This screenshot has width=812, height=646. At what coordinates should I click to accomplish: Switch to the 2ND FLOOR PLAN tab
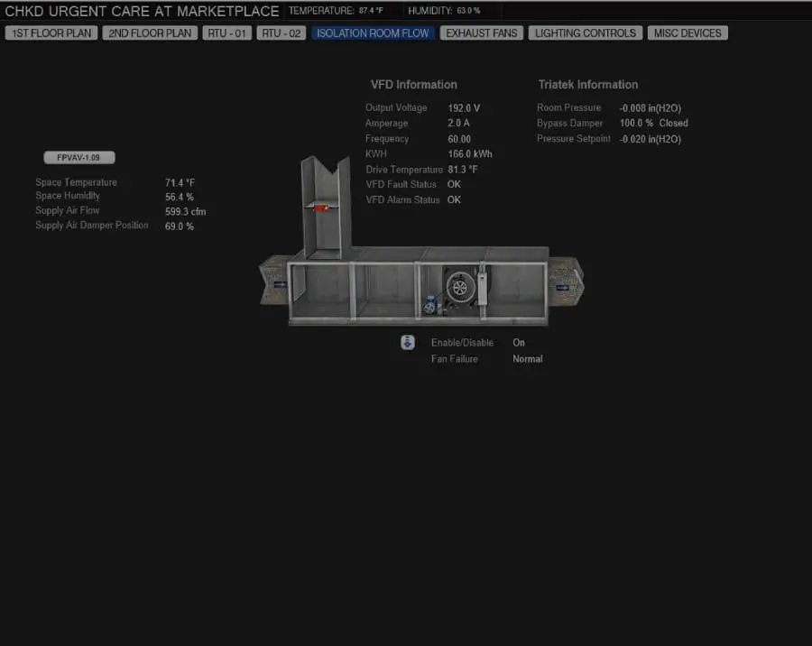(x=150, y=33)
